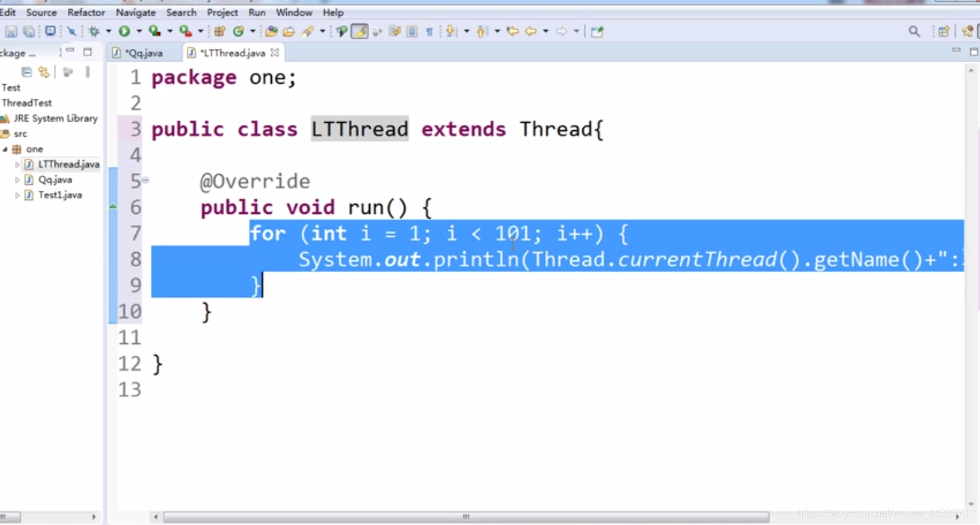Click the New Java Package icon
Image resolution: width=980 pixels, height=525 pixels.
click(220, 31)
